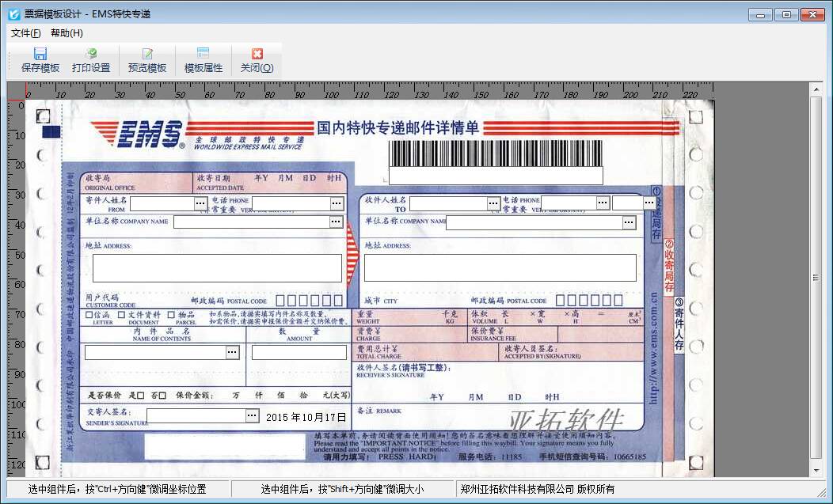The width and height of the screenshot is (833, 504).
Task: Select the recipient address text box
Action: 500,267
